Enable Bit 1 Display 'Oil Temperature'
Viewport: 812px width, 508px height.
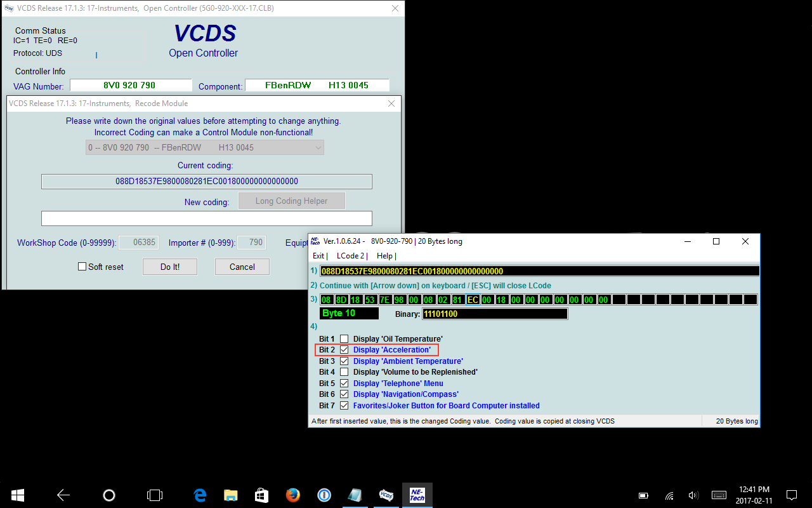pos(344,339)
